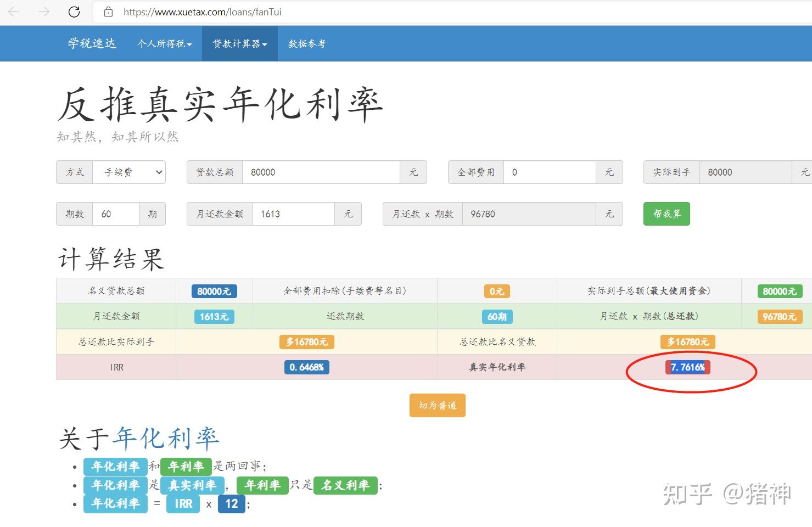Screen dimensions: 812x527
Task: Click the IRR 0.6468% badge
Action: point(306,367)
